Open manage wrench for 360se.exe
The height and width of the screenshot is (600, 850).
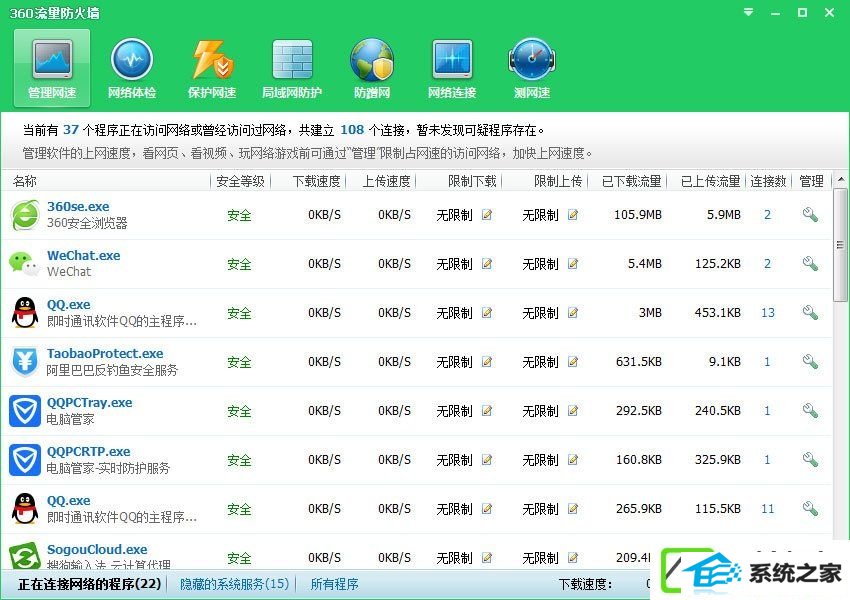pyautogui.click(x=810, y=215)
